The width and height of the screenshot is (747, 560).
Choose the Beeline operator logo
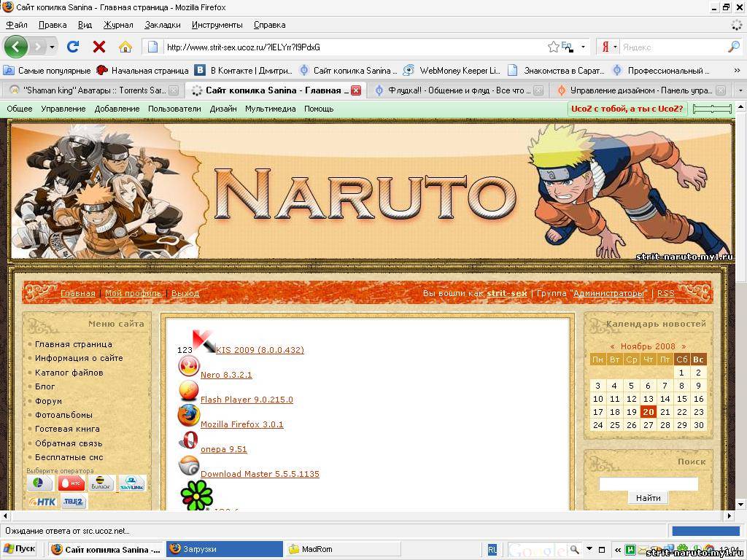101,483
